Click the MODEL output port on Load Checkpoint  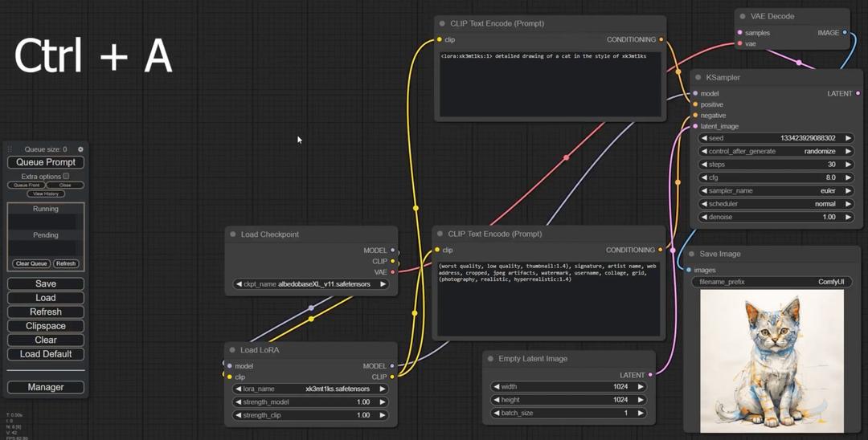click(x=393, y=251)
